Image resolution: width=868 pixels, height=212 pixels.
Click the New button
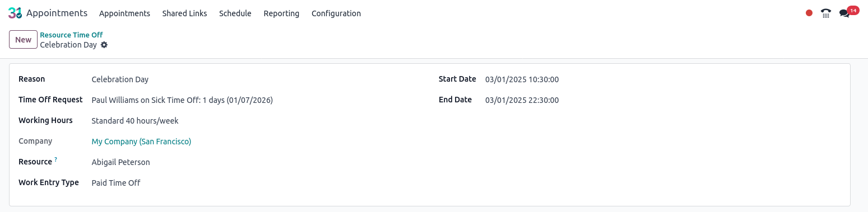23,40
